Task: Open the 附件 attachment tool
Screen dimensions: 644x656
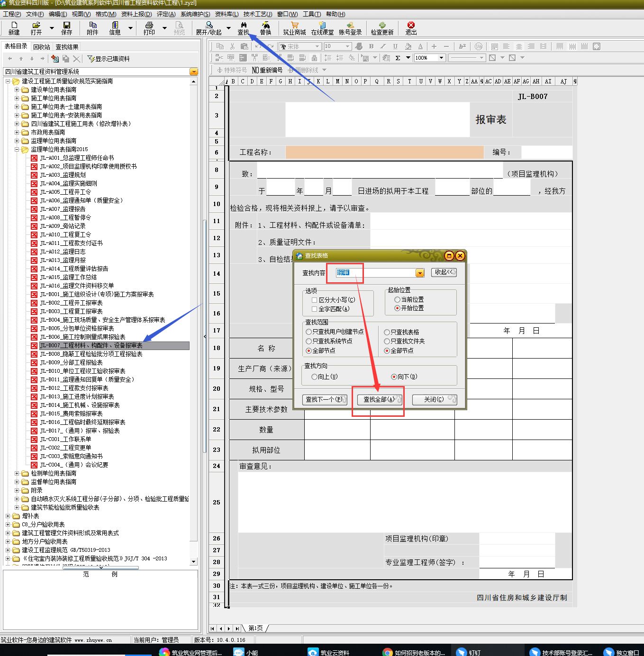Action: tap(92, 28)
